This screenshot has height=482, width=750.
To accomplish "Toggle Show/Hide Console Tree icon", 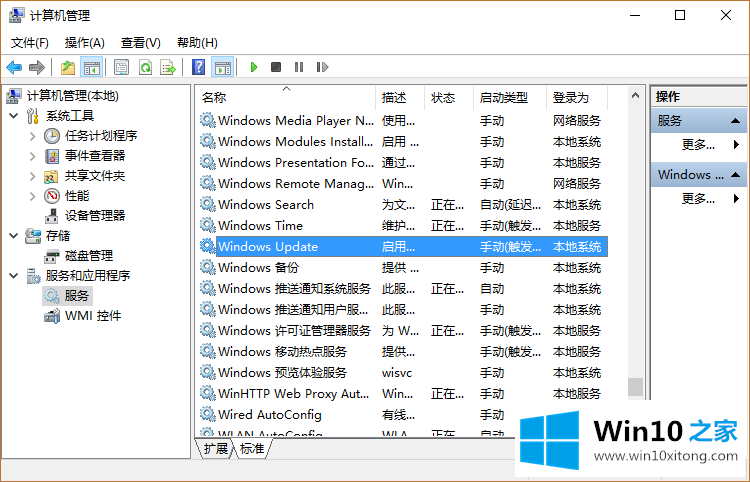I will [91, 67].
